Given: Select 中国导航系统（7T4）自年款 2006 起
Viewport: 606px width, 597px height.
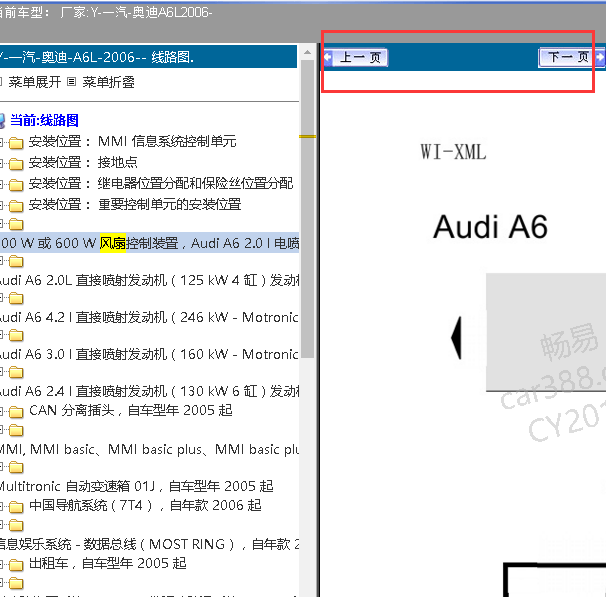Looking at the screenshot, I should [145, 505].
